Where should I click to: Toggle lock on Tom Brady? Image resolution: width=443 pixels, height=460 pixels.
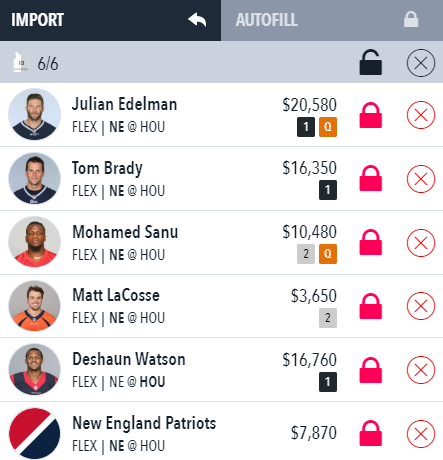(370, 178)
